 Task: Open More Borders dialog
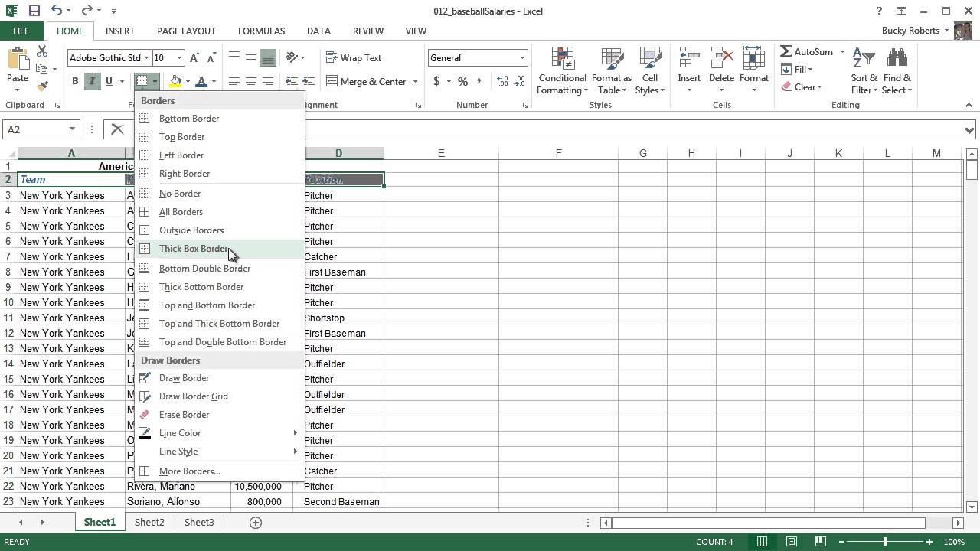point(220,471)
